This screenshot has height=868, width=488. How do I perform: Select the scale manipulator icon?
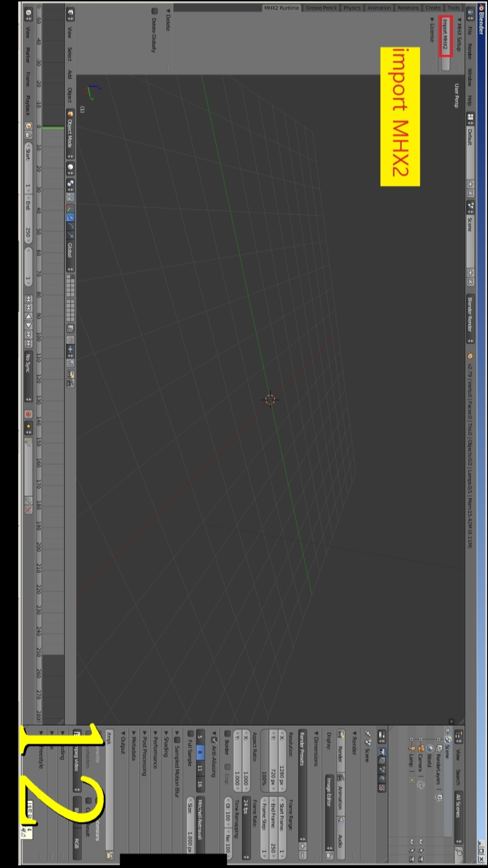70,235
